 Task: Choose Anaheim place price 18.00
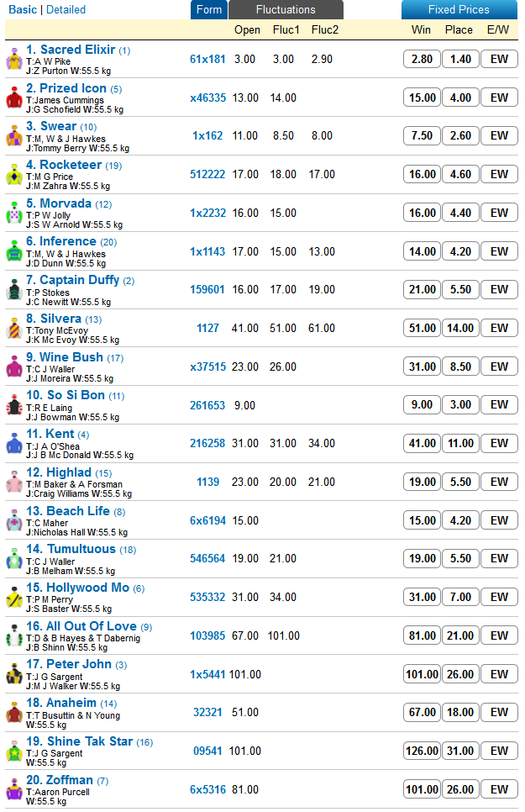[460, 713]
